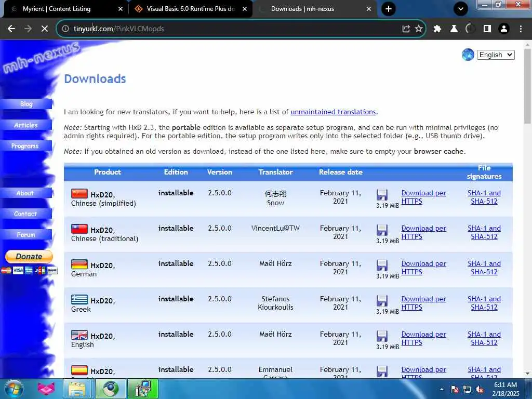Open the Blog sidebar menu item
This screenshot has width=532, height=399.
[26, 104]
